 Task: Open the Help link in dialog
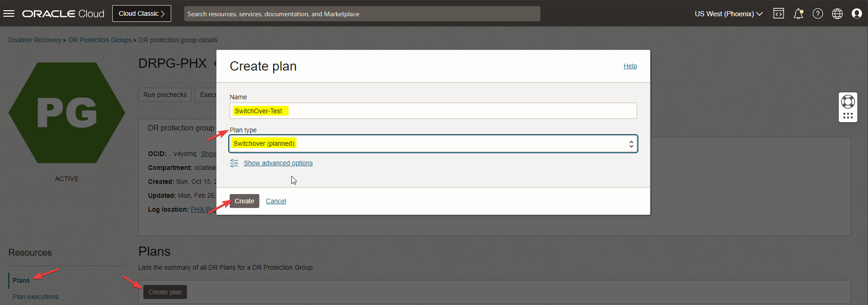coord(630,66)
